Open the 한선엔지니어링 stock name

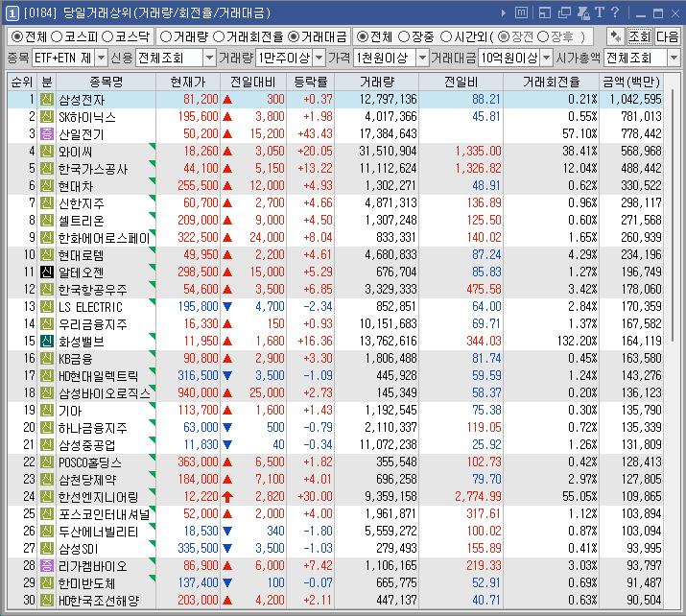(99, 497)
